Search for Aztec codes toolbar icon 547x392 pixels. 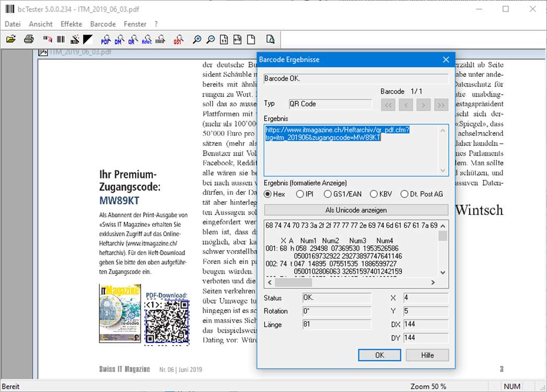(147, 39)
